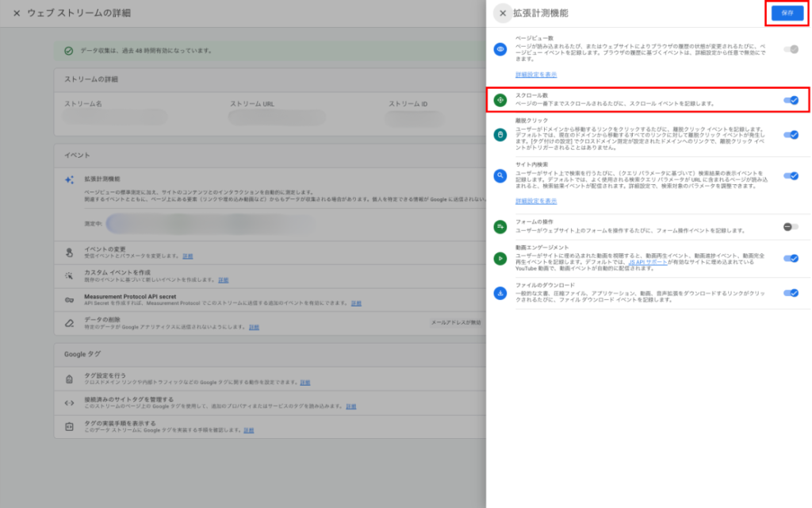Switch off the 離脱クリック toggle

[x=791, y=135]
